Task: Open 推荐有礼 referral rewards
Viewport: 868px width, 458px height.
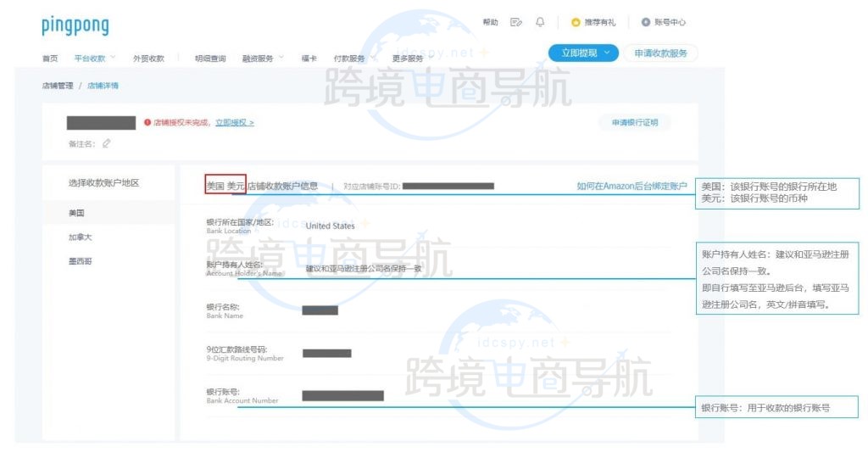Action: click(593, 22)
